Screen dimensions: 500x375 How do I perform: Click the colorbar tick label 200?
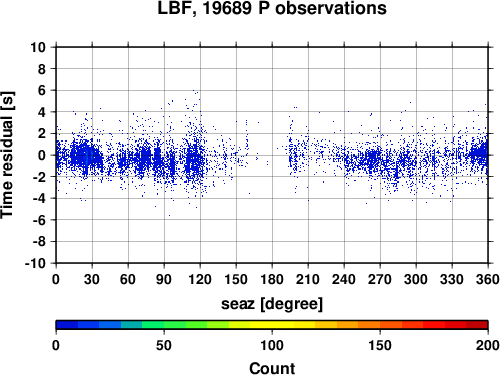pos(488,345)
